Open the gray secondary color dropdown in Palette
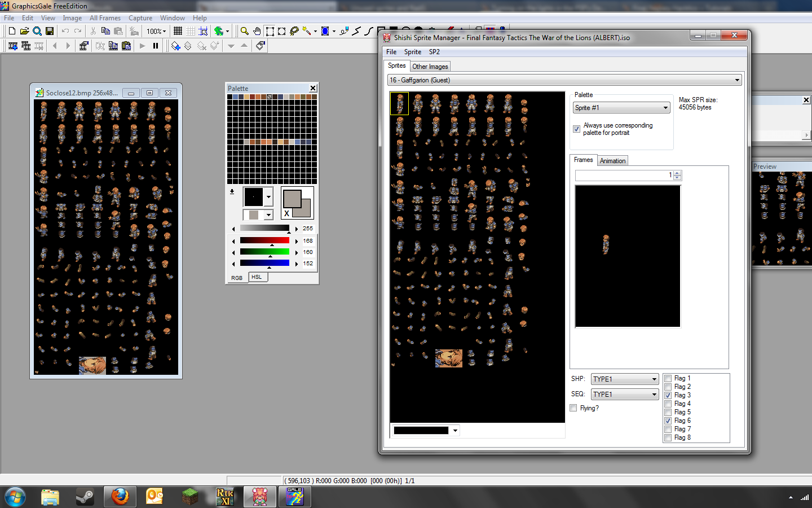The height and width of the screenshot is (508, 812). point(268,215)
